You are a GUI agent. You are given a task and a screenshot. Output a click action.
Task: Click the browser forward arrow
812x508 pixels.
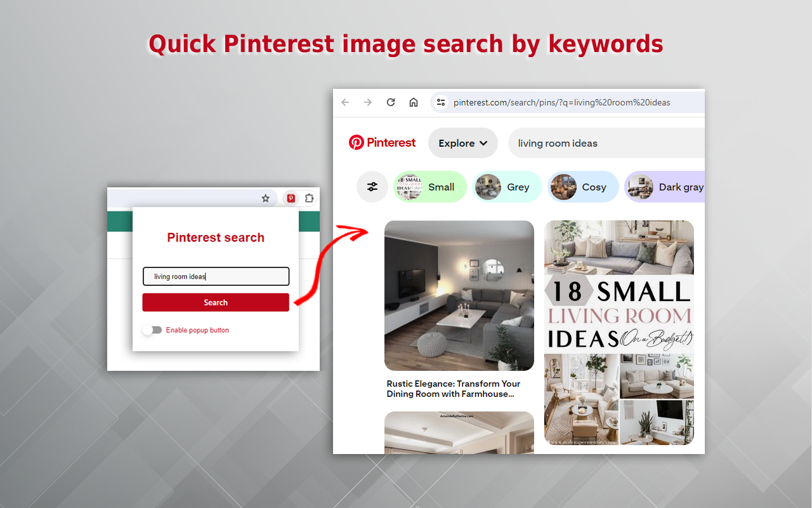click(x=367, y=102)
